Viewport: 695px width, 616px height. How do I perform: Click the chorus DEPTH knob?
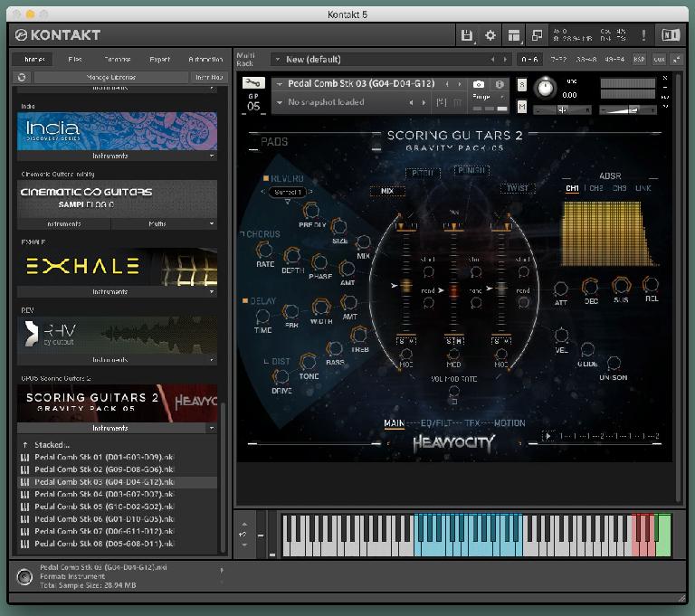[x=292, y=256]
